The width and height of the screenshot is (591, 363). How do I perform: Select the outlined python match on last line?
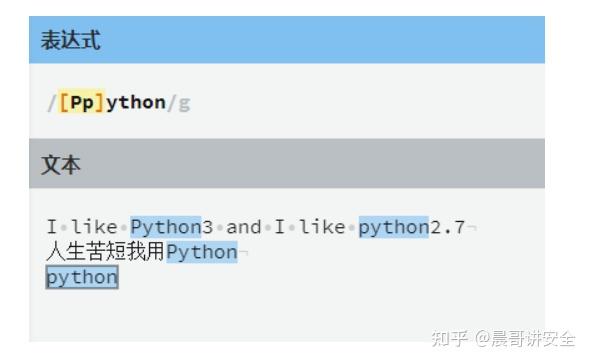coord(82,277)
